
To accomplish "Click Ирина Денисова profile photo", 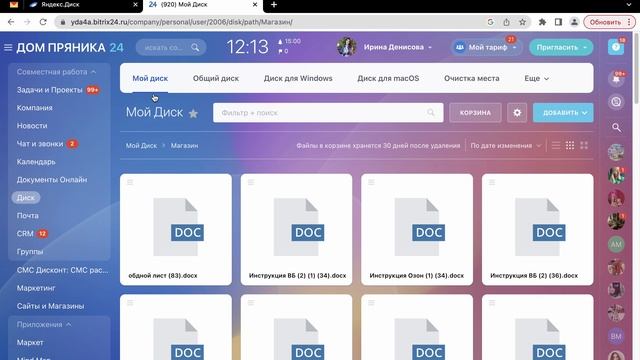I will [x=347, y=47].
